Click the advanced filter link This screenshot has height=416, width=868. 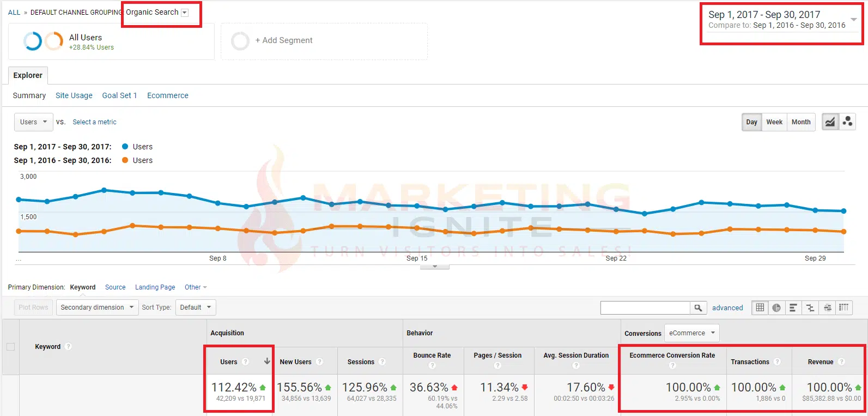727,308
